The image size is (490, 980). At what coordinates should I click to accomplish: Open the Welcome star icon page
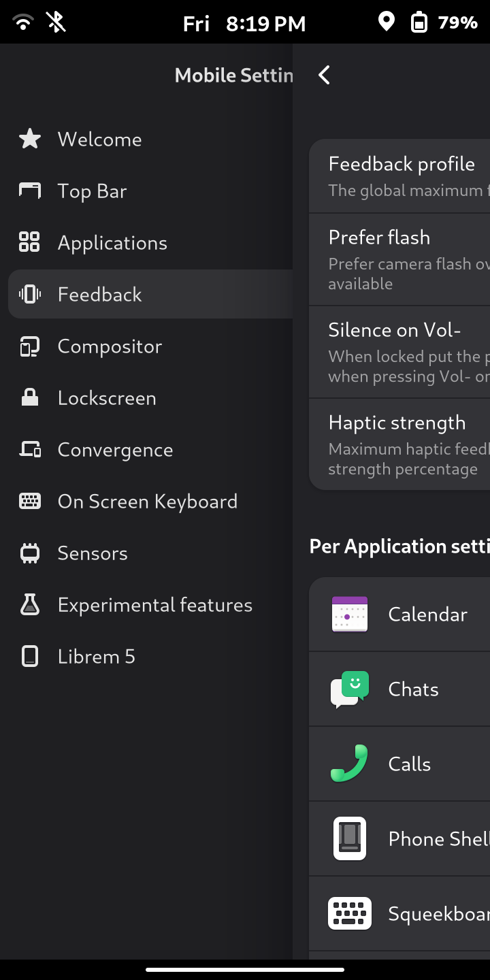pos(30,140)
